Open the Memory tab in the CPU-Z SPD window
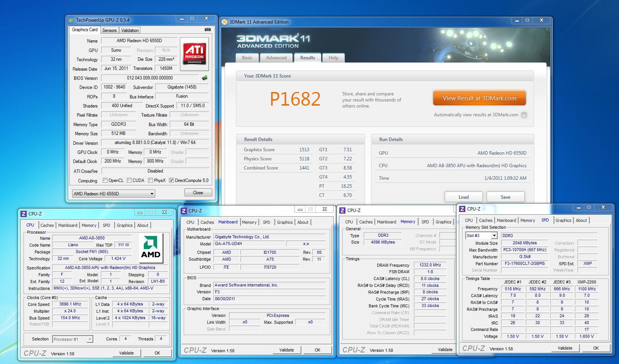619x364 pixels. (x=528, y=220)
